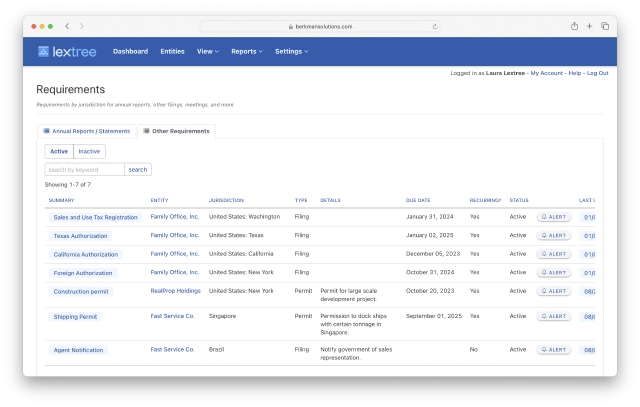Open Family Office, Inc. in California Authorization row
The image size is (640, 407).
(175, 254)
